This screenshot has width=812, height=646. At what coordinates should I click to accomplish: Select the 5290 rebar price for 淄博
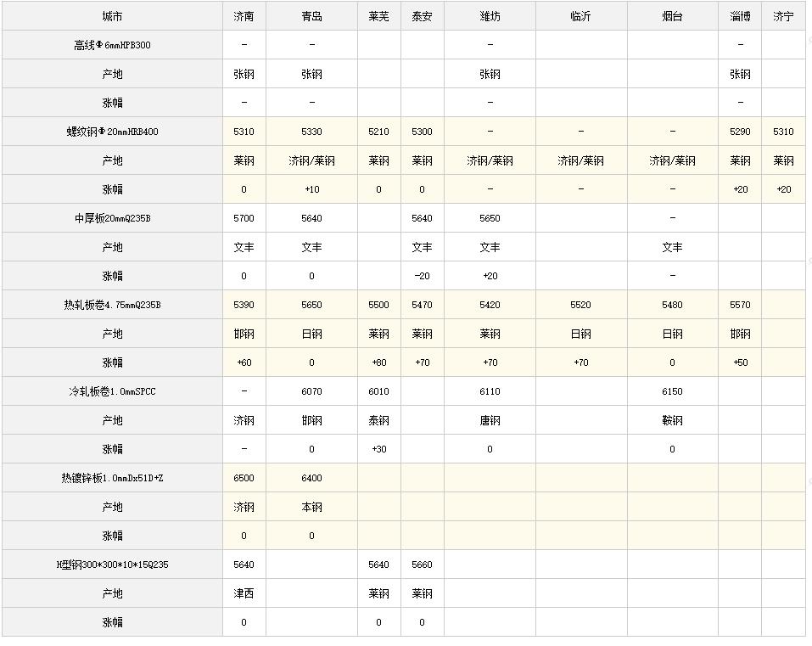point(740,132)
